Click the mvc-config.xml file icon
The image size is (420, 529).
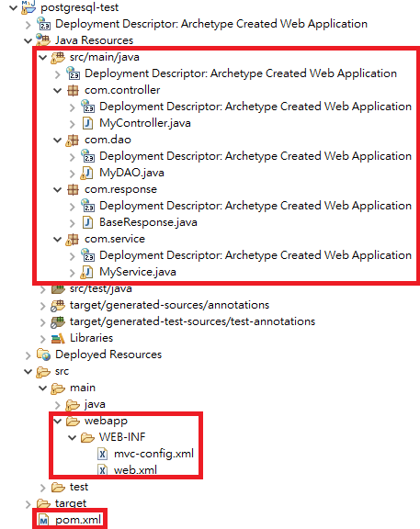pos(102,454)
